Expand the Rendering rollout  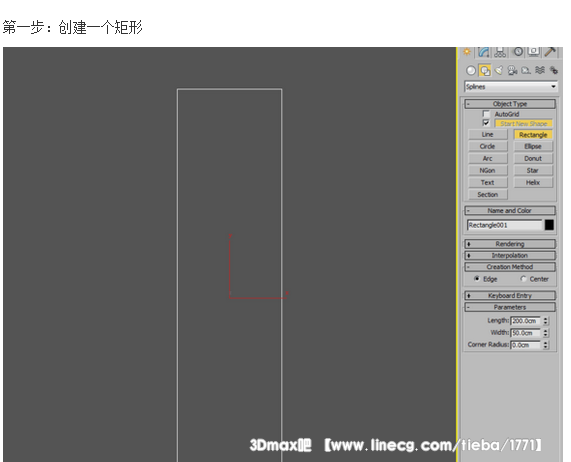(x=510, y=244)
